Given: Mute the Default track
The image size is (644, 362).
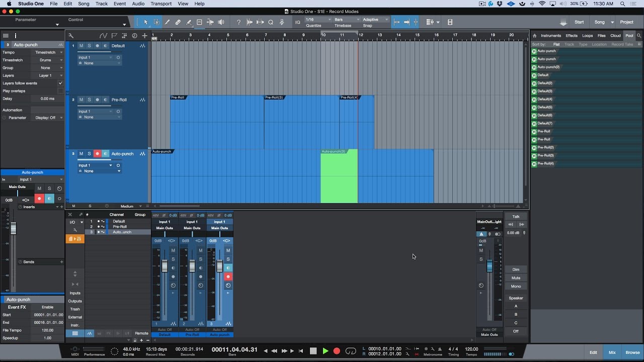Looking at the screenshot, I should click(x=81, y=46).
